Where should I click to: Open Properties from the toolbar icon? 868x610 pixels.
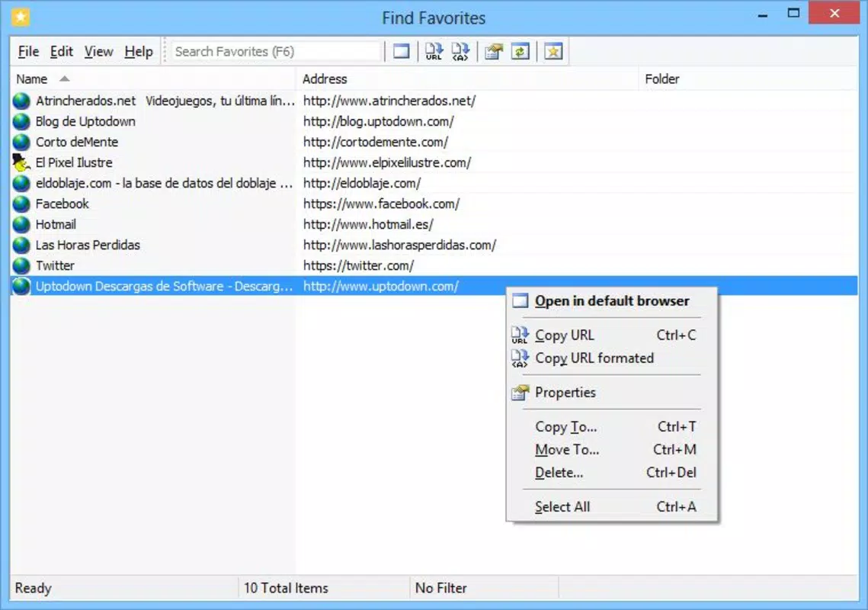tap(493, 52)
